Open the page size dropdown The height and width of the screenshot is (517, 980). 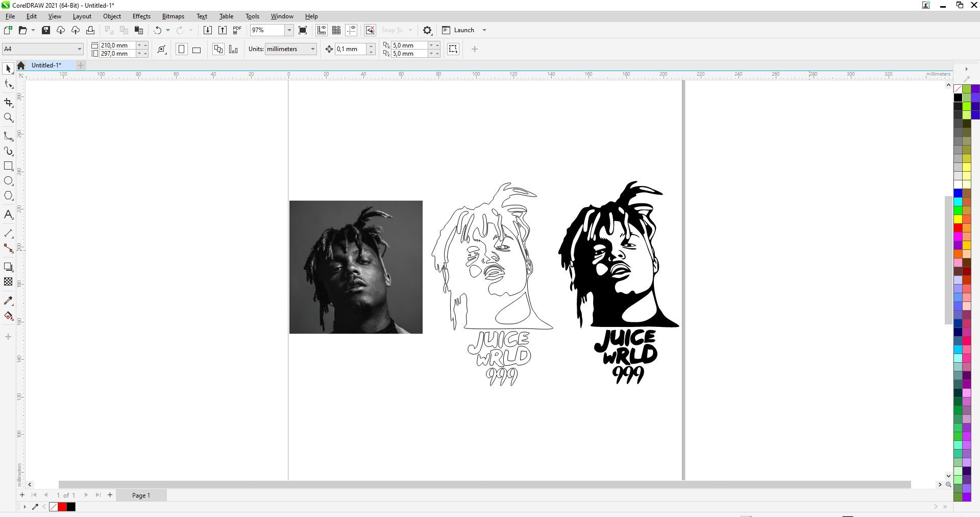click(79, 49)
